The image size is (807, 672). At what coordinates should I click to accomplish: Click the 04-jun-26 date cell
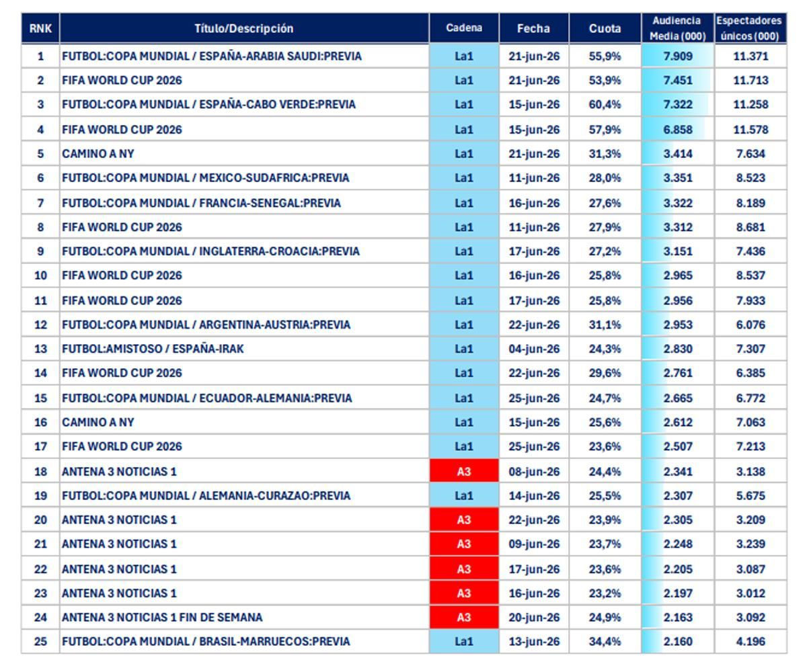534,349
